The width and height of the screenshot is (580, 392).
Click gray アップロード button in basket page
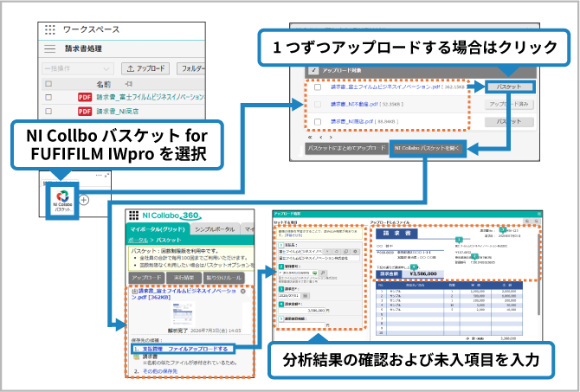pyautogui.click(x=146, y=278)
